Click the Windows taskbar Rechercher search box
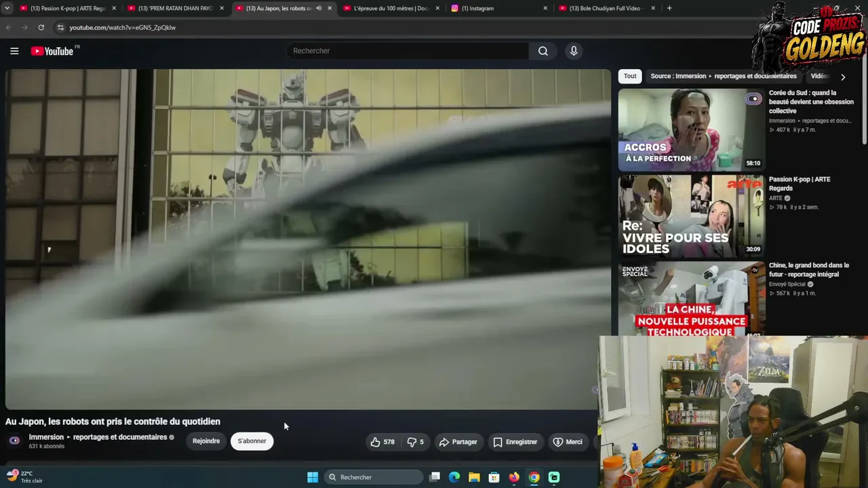The height and width of the screenshot is (488, 868). (x=374, y=477)
